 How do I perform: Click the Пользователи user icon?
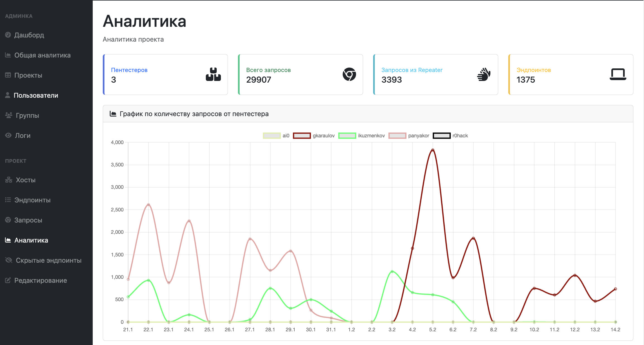[8, 95]
